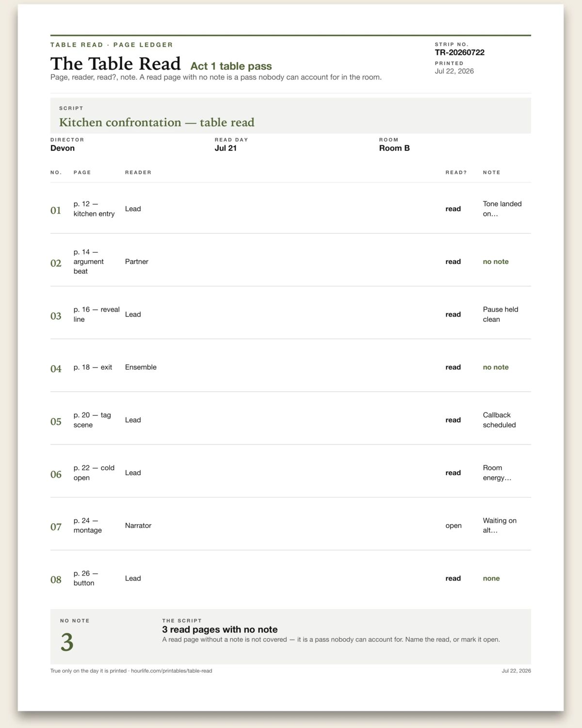Image resolution: width=582 pixels, height=728 pixels.
Task: Click the 'none' note on row 08
Action: (491, 579)
